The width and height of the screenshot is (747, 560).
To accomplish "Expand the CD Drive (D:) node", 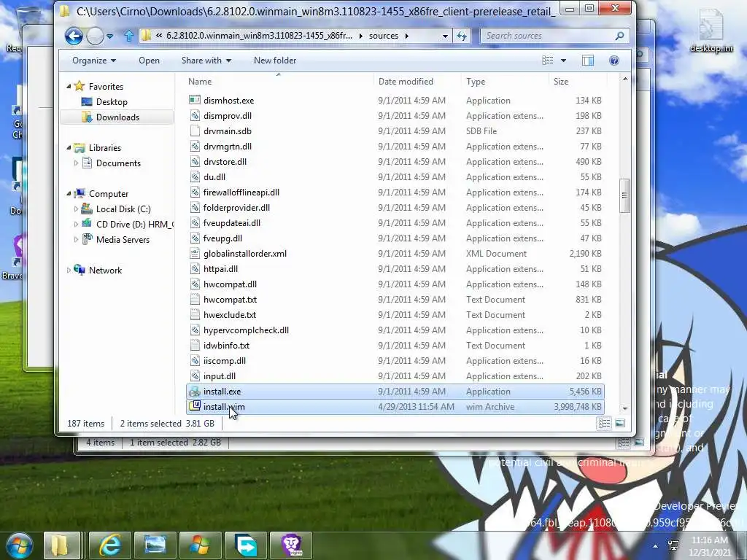I will 76,224.
